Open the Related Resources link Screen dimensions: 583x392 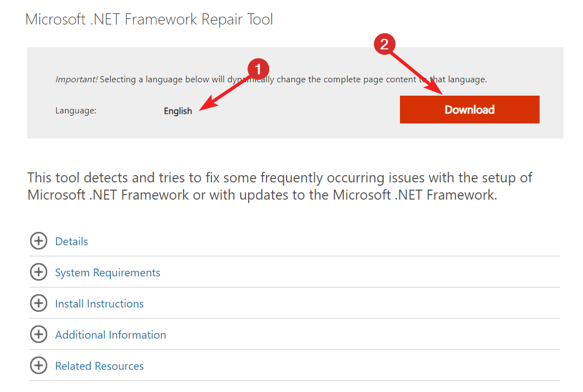(99, 366)
